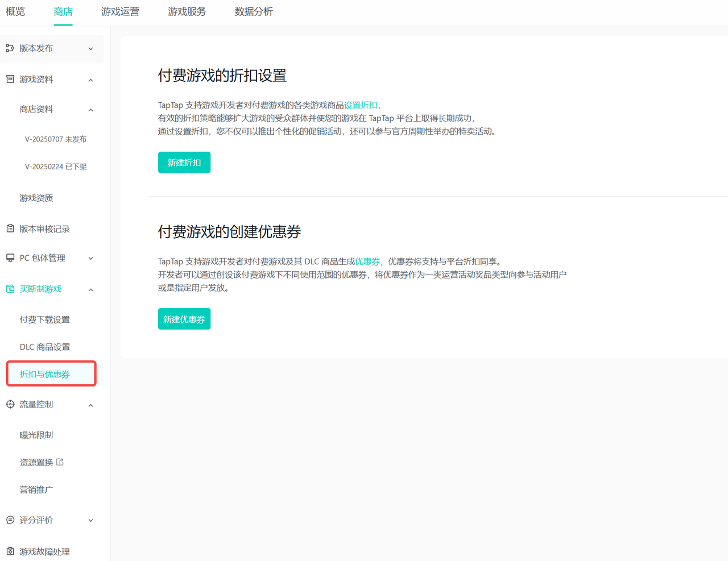Click the 流量控制 target icon
This screenshot has height=561, width=728.
pyautogui.click(x=10, y=404)
